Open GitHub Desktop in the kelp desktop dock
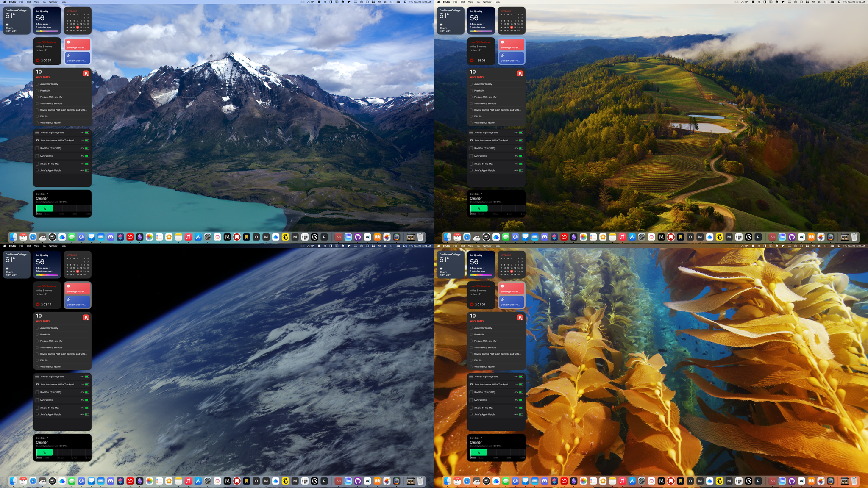Screen dimensions: 868x488 coord(792,481)
